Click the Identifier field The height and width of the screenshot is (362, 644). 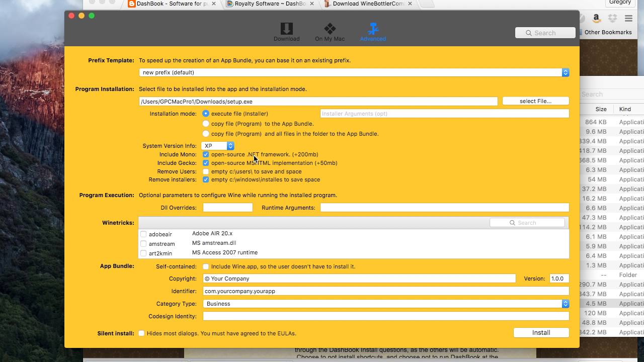386,291
